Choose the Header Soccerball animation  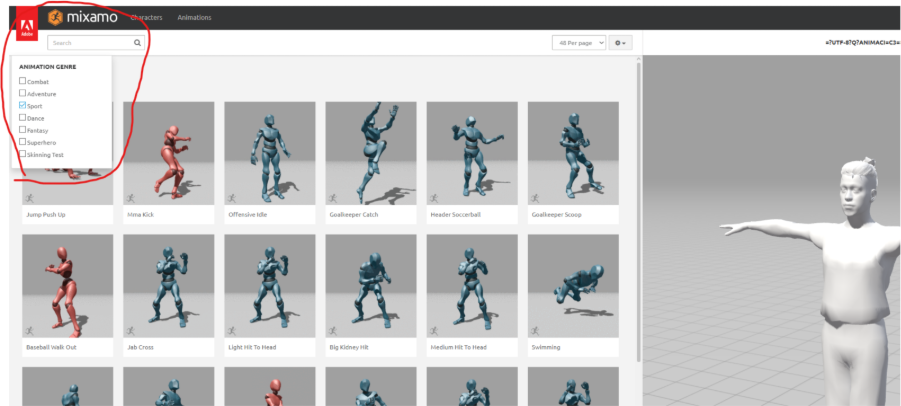point(472,153)
